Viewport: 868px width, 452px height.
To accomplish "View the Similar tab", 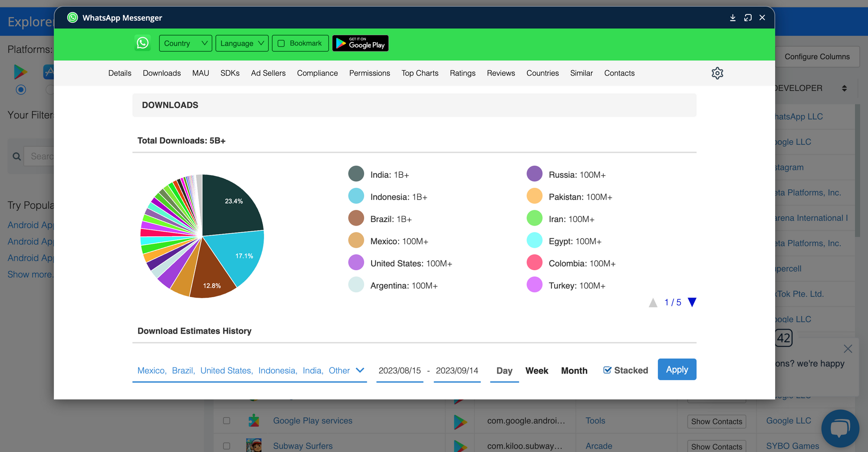I will (x=582, y=73).
